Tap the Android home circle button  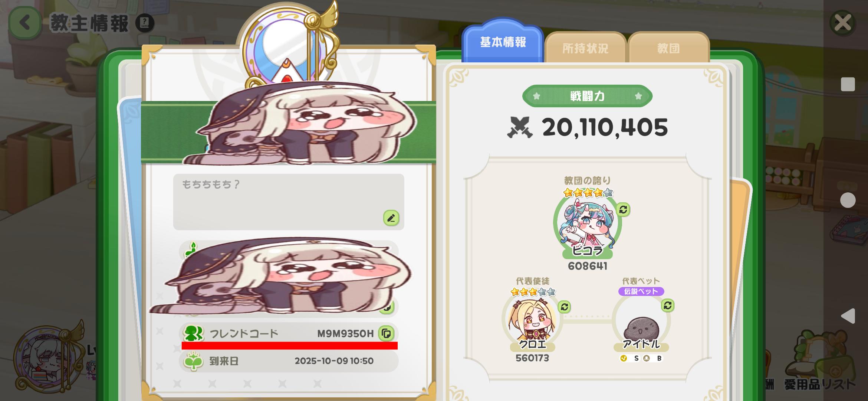pos(848,200)
